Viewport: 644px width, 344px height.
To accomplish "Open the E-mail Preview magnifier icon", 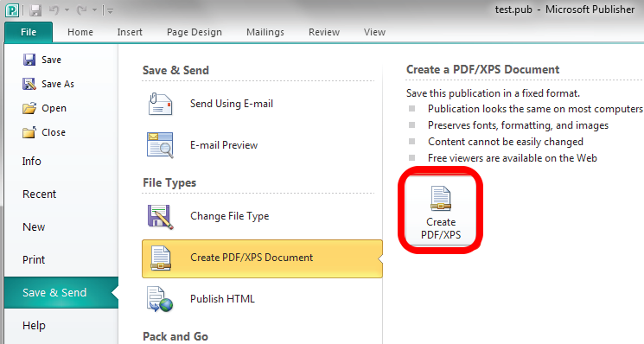I will click(x=160, y=145).
